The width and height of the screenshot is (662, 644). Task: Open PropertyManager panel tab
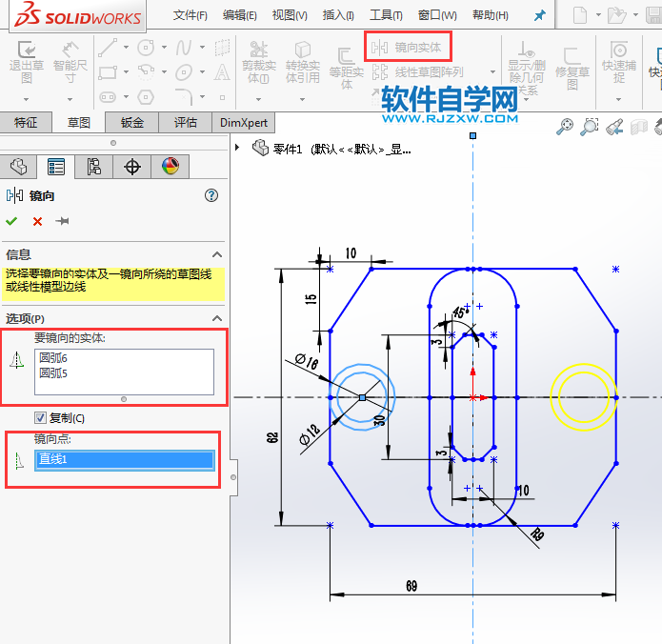[x=56, y=167]
